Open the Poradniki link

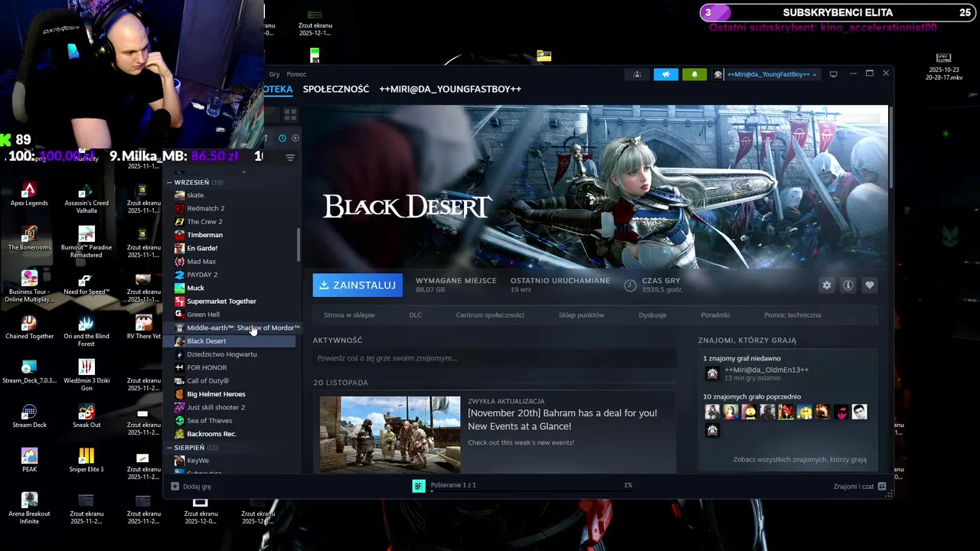(715, 315)
